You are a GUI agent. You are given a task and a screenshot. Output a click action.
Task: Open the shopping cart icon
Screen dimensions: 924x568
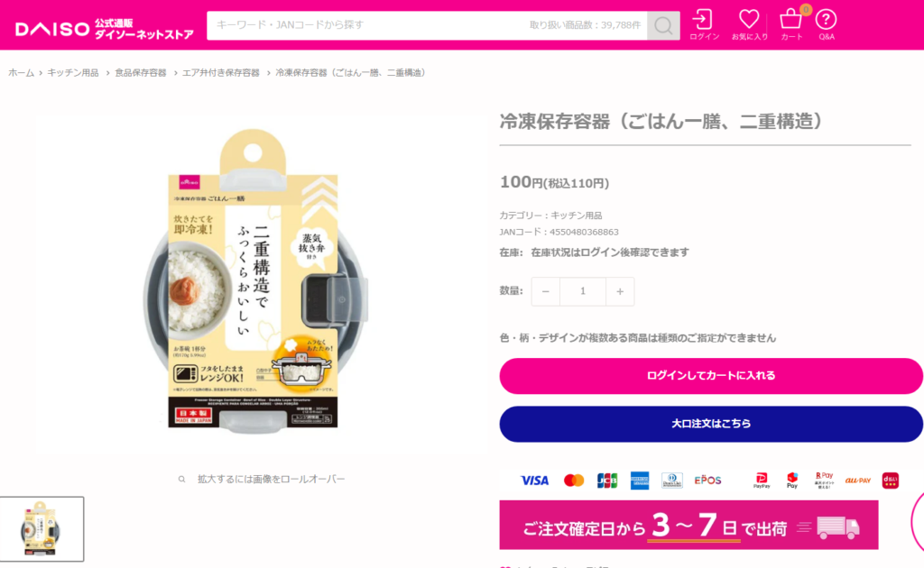[x=791, y=24]
